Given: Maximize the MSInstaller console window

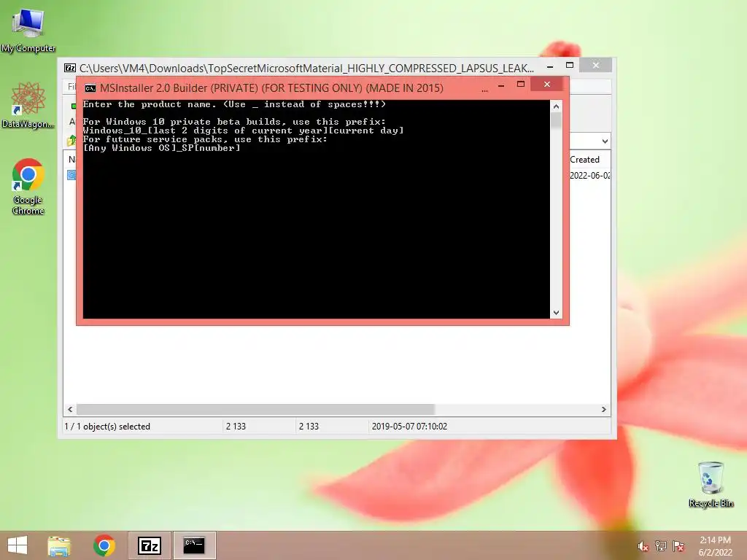Looking at the screenshot, I should coord(521,85).
